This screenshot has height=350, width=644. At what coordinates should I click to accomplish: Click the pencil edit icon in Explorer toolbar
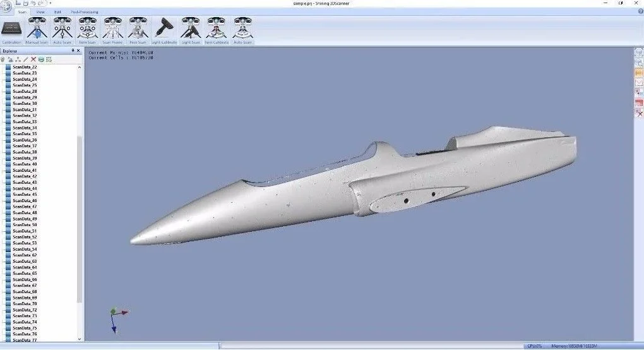[26, 59]
